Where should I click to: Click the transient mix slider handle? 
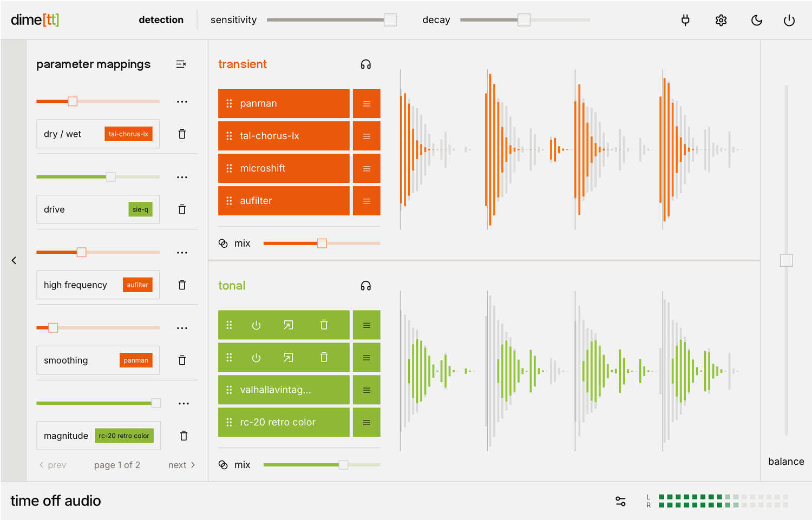point(322,243)
